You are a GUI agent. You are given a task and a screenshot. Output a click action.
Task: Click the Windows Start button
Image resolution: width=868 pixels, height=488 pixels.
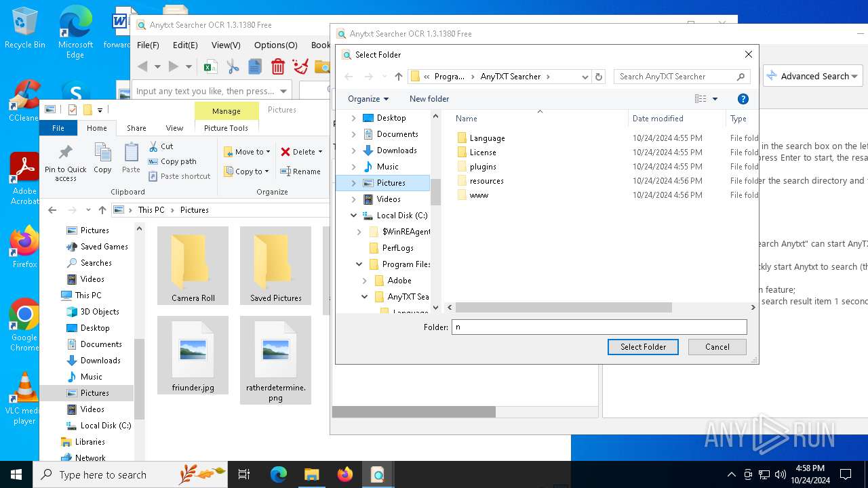(16, 474)
